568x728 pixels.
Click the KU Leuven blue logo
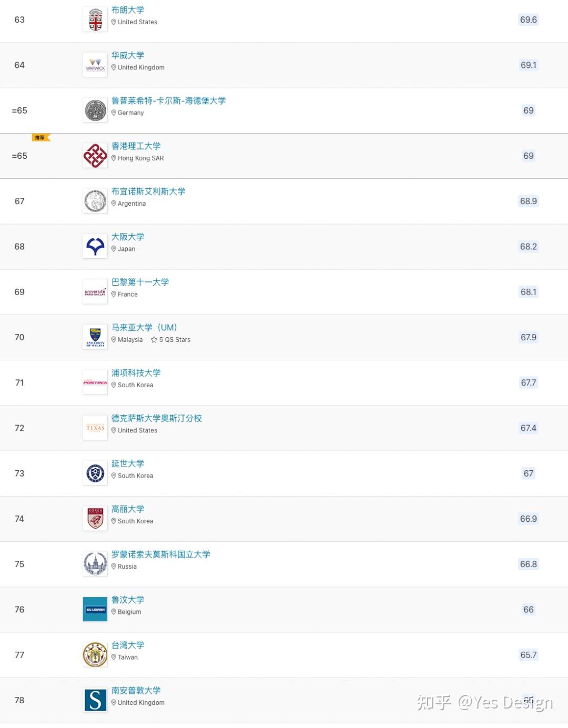pyautogui.click(x=95, y=609)
